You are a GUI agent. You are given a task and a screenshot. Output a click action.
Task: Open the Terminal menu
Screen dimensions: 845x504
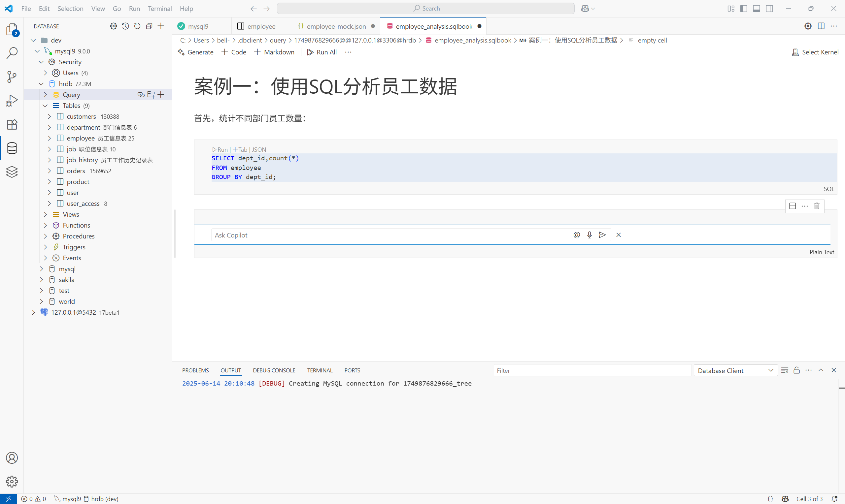(160, 9)
